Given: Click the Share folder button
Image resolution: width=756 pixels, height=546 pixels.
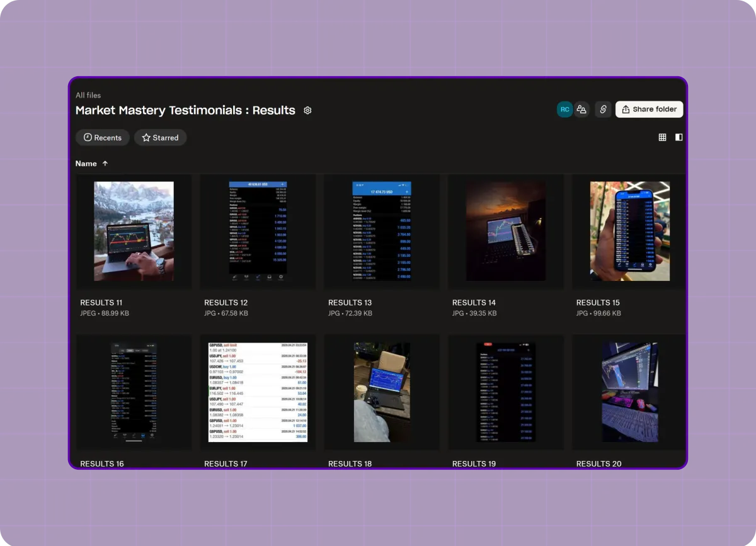Looking at the screenshot, I should pos(649,110).
